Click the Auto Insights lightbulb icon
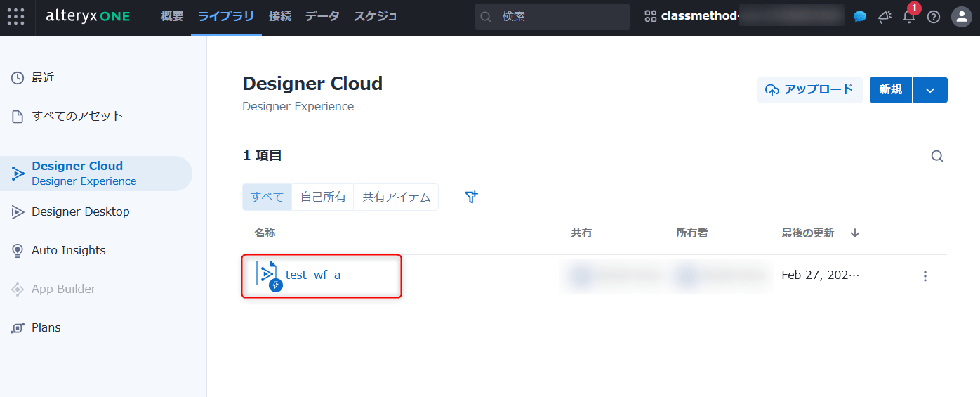Screen dimensions: 980x397 pos(18,250)
